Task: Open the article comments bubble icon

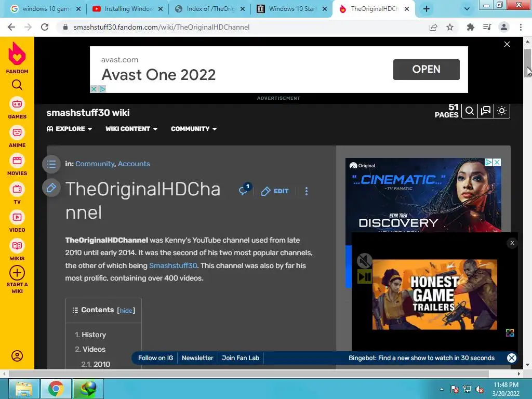Action: click(245, 190)
